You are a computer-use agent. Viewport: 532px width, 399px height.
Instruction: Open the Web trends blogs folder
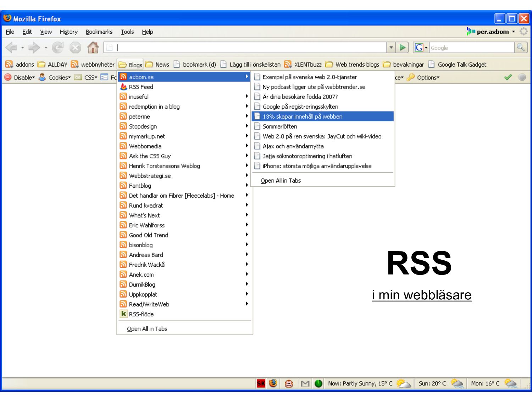pyautogui.click(x=352, y=65)
